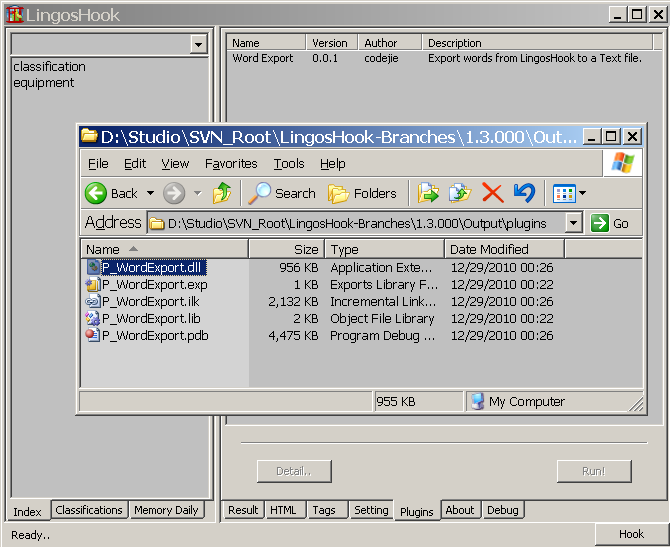The width and height of the screenshot is (670, 547).
Task: Open the LingosHook word combo box dropdown
Action: pos(199,44)
